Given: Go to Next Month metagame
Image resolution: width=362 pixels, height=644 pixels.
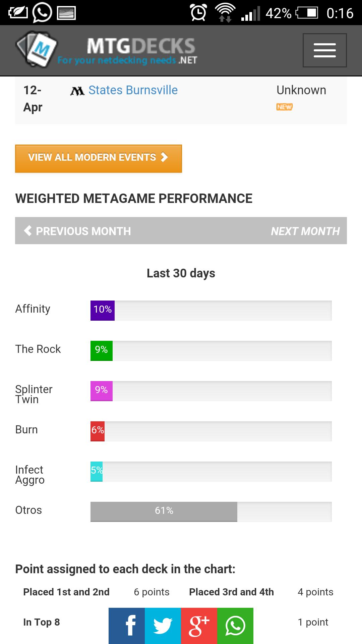Looking at the screenshot, I should click(305, 231).
